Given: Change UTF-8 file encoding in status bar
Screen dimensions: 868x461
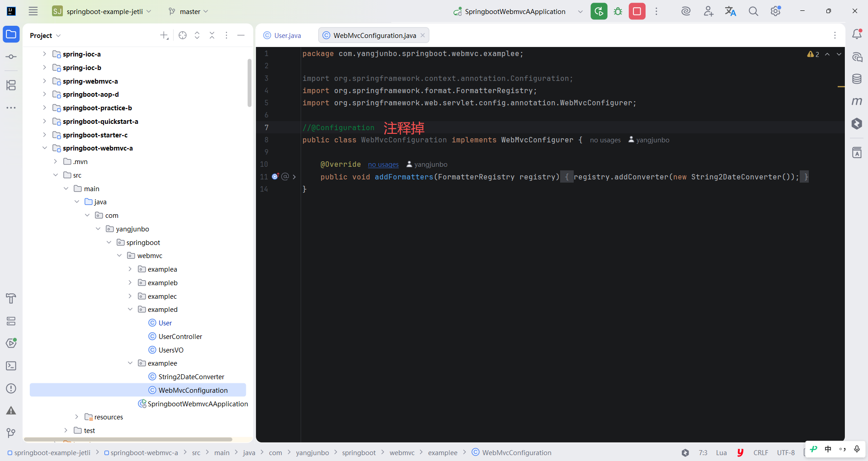Looking at the screenshot, I should click(786, 452).
